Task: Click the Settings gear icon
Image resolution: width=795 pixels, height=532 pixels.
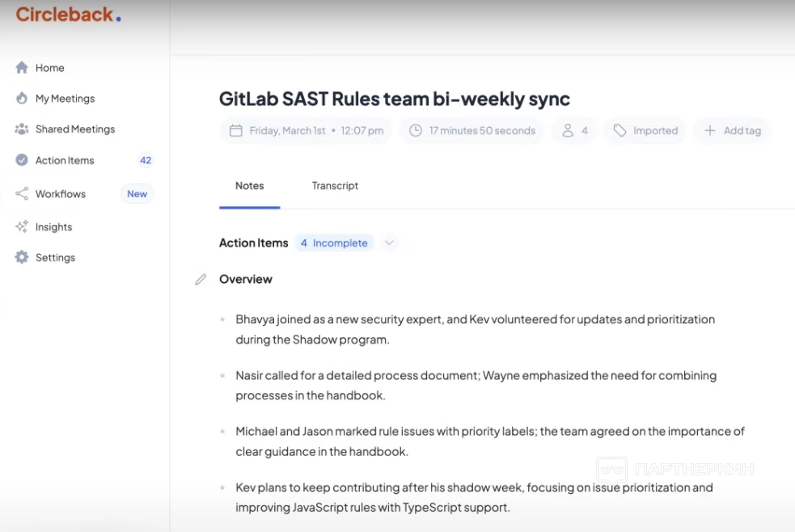Action: tap(22, 257)
